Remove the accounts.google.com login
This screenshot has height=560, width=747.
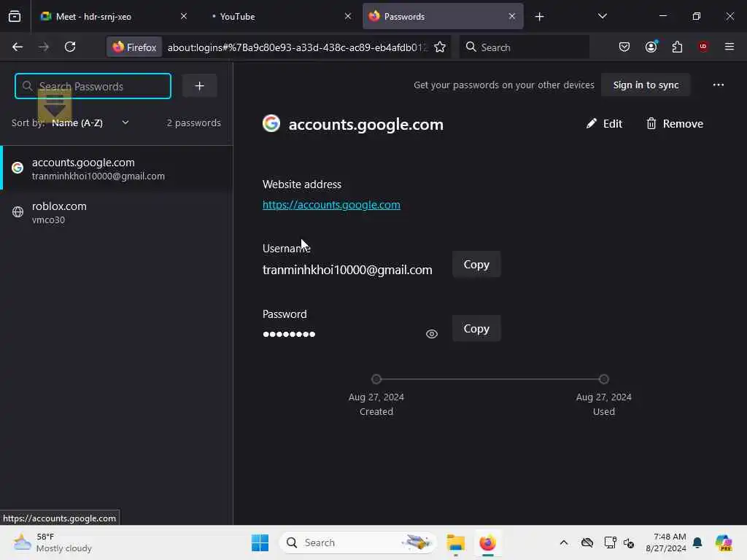coord(674,124)
